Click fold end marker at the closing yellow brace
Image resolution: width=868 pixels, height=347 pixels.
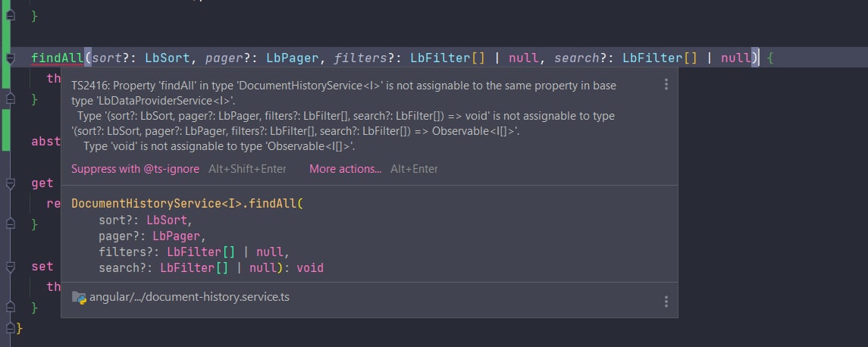tap(10, 328)
